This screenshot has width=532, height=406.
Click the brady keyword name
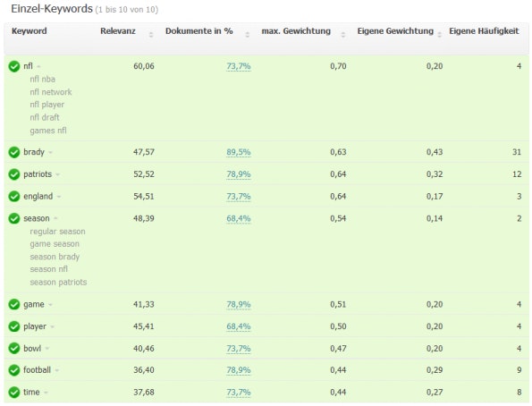pyautogui.click(x=34, y=152)
